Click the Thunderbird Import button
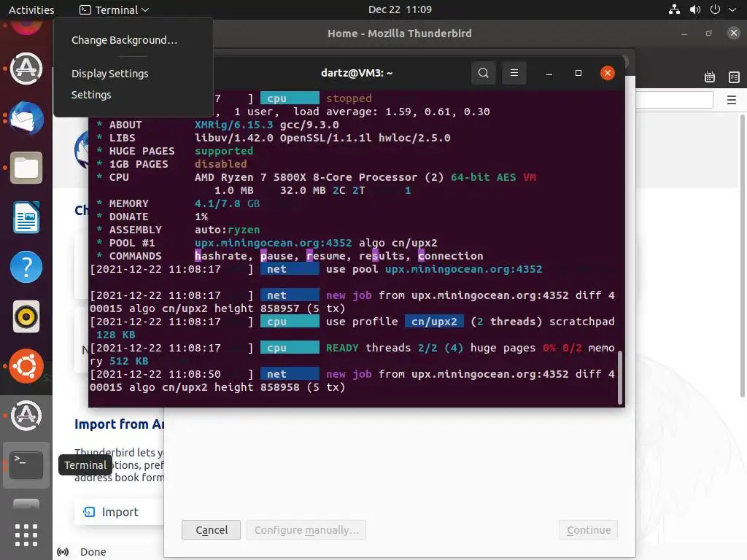The image size is (747, 560). click(x=119, y=512)
